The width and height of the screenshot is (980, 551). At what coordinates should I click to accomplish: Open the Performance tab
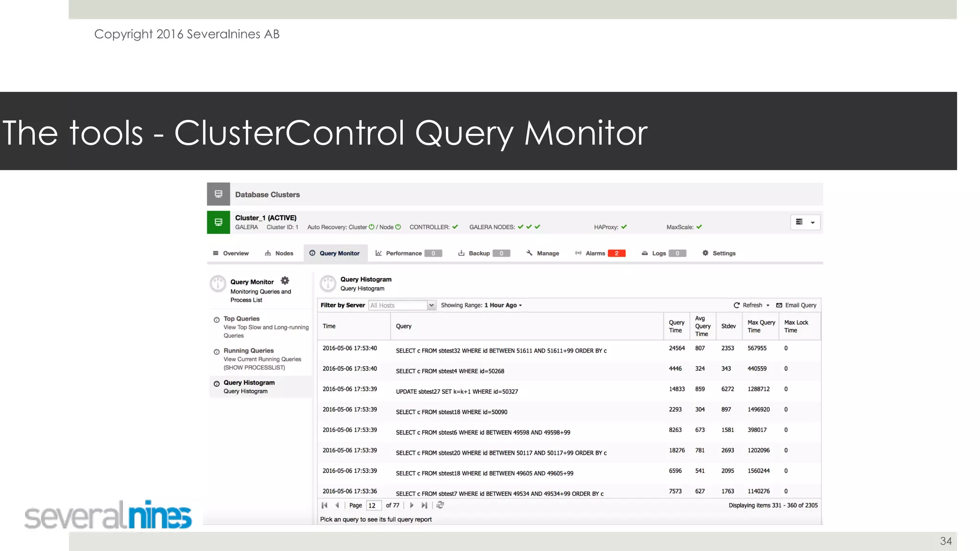pyautogui.click(x=408, y=253)
